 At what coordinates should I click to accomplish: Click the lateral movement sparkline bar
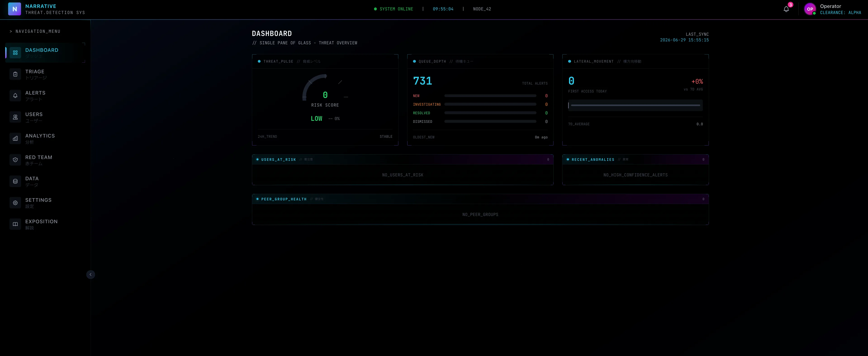(x=635, y=105)
